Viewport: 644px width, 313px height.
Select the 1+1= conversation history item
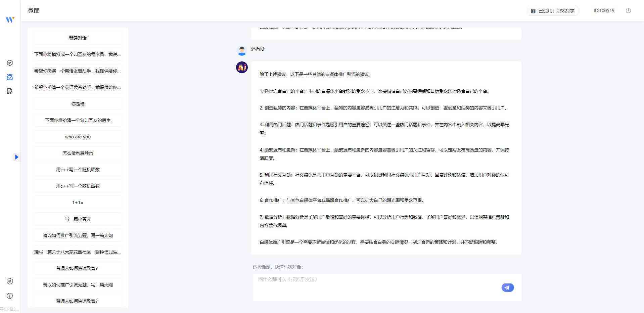78,203
